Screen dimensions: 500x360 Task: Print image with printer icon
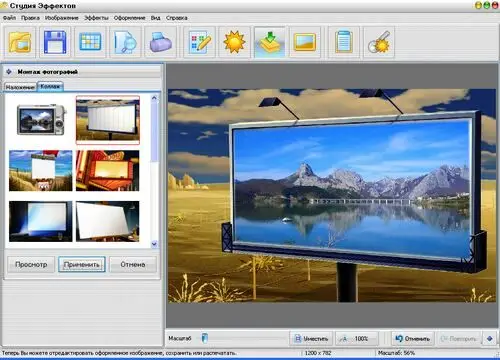click(160, 42)
